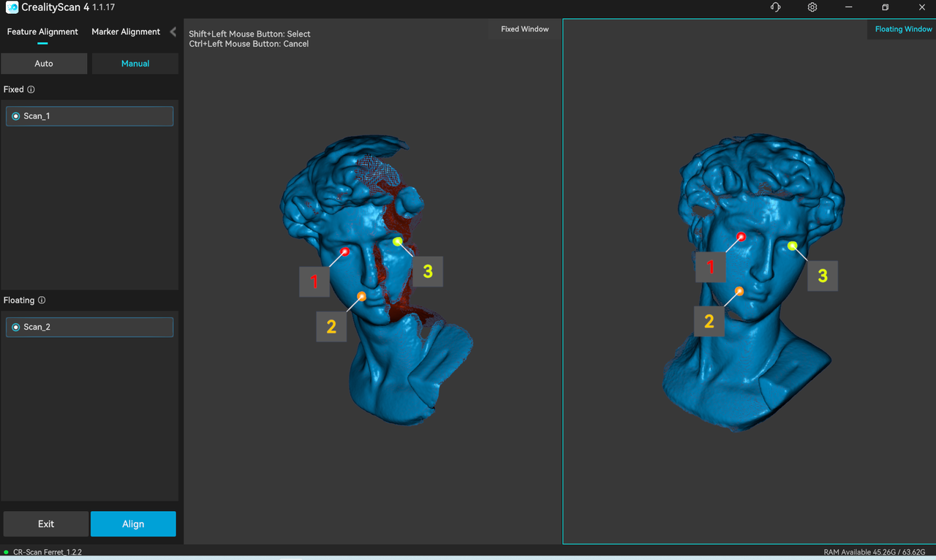Click the CrealityScan logo in title bar

point(12,7)
